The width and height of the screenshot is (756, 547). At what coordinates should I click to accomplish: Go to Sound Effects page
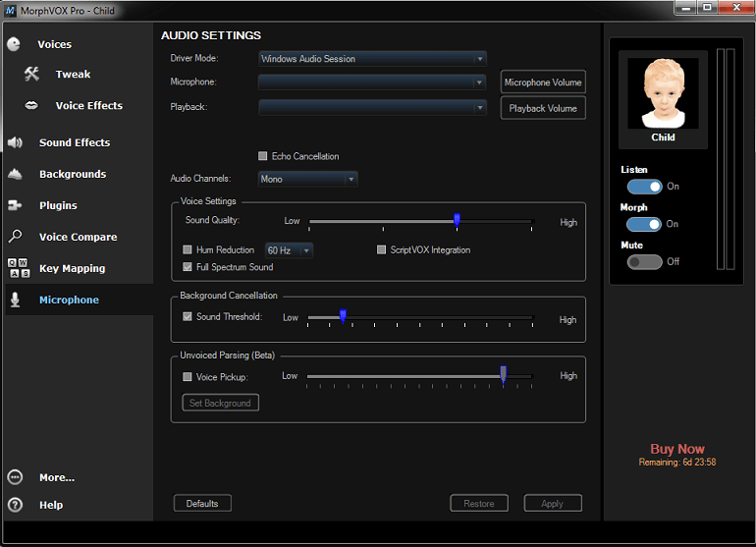coord(75,142)
